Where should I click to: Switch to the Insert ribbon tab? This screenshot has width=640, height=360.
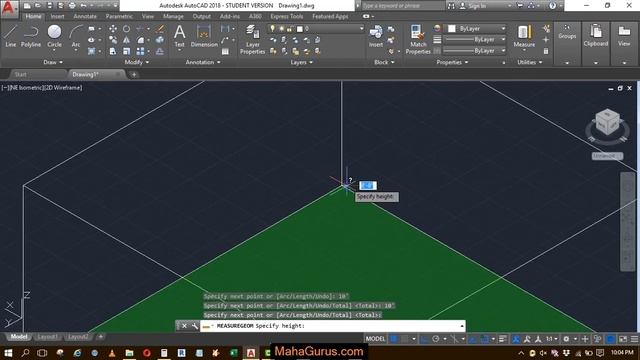pyautogui.click(x=58, y=16)
